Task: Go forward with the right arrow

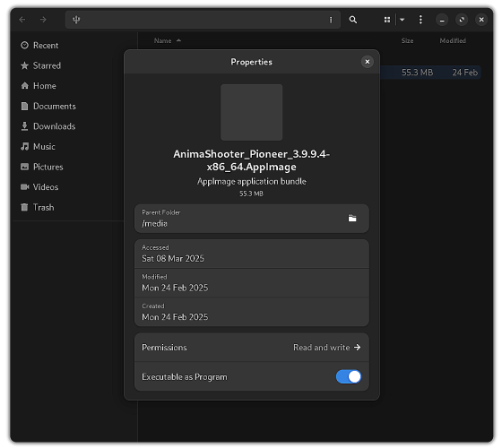Action: click(43, 20)
